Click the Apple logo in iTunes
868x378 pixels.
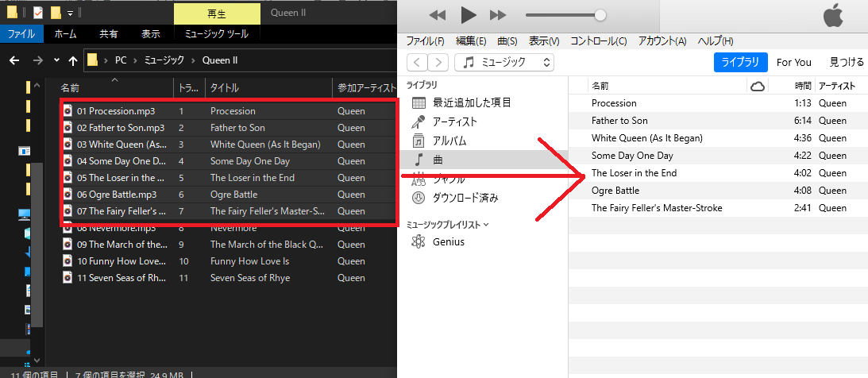(833, 17)
